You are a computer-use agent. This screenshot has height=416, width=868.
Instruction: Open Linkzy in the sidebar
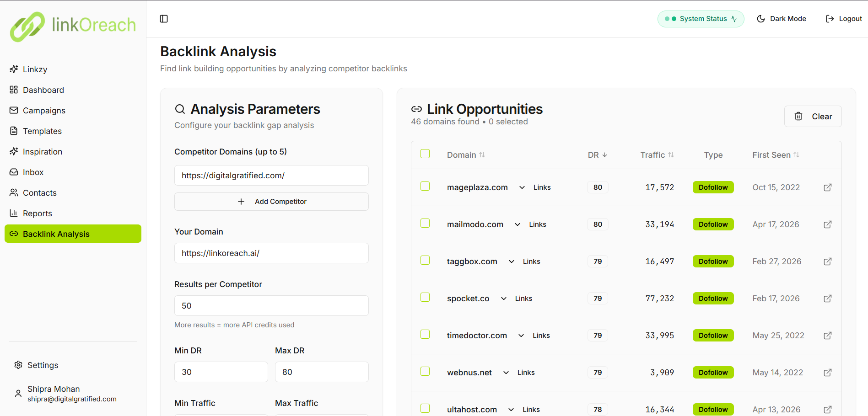click(73, 69)
